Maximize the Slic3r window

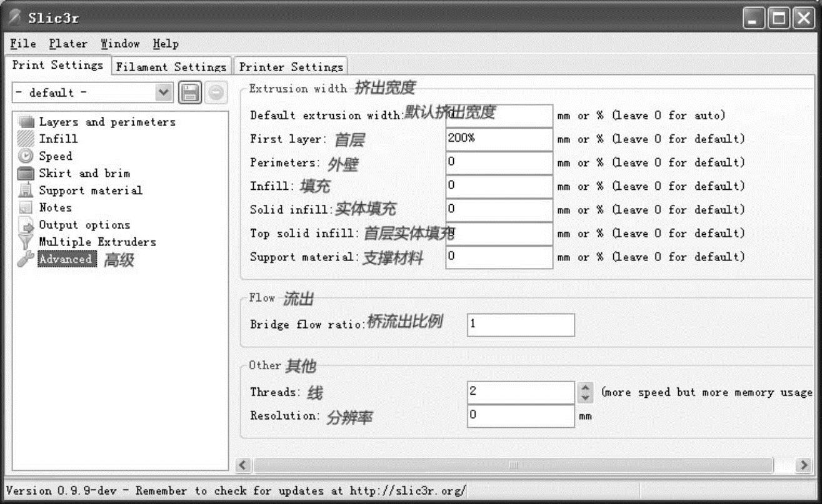[x=779, y=18]
